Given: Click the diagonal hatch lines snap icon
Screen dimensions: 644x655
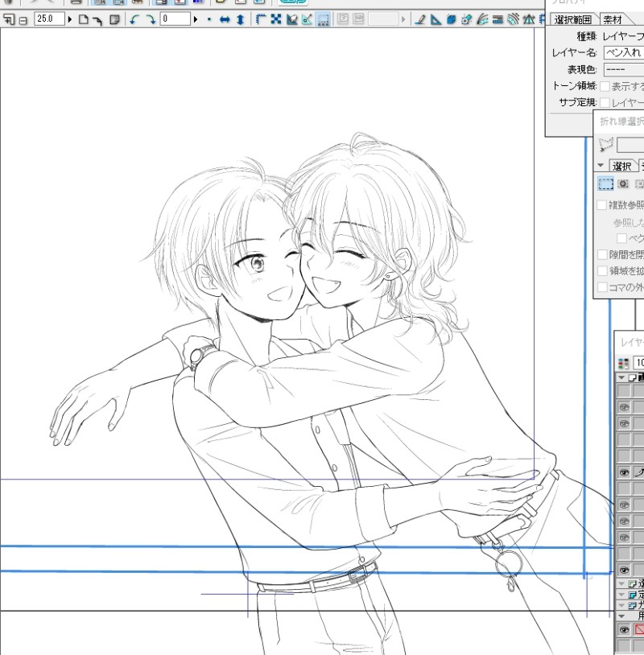Looking at the screenshot, I should pyautogui.click(x=514, y=19).
